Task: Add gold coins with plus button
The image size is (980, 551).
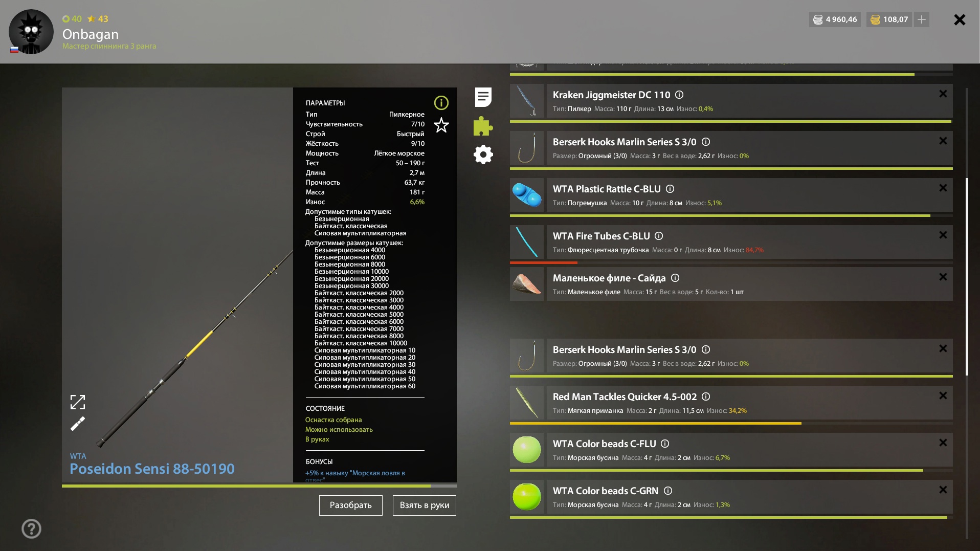Action: (922, 19)
